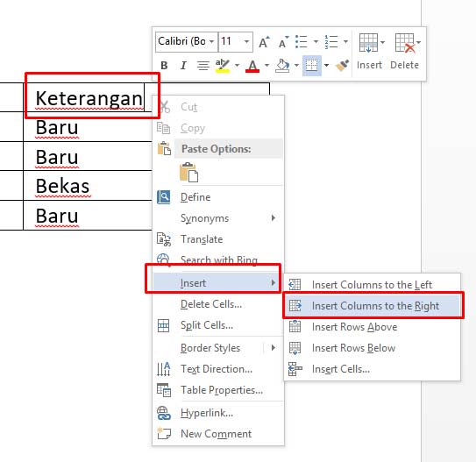Apply the red font color
The image size is (476, 462).
click(x=252, y=66)
